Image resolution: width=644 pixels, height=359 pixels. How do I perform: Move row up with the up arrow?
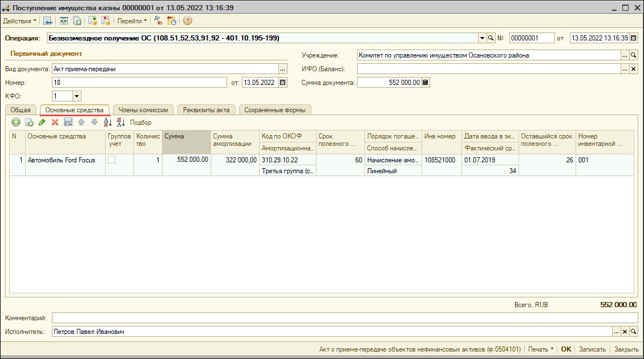pyautogui.click(x=82, y=123)
